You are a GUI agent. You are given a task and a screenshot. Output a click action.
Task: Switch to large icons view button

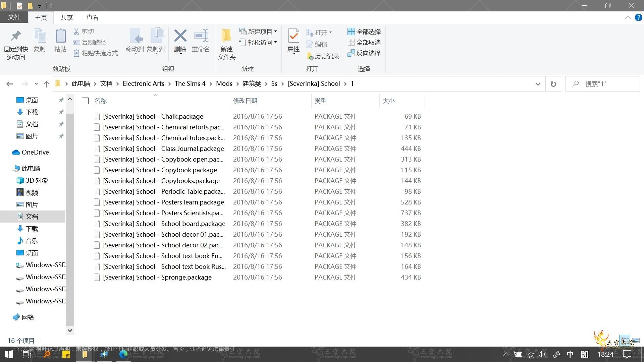click(x=636, y=341)
